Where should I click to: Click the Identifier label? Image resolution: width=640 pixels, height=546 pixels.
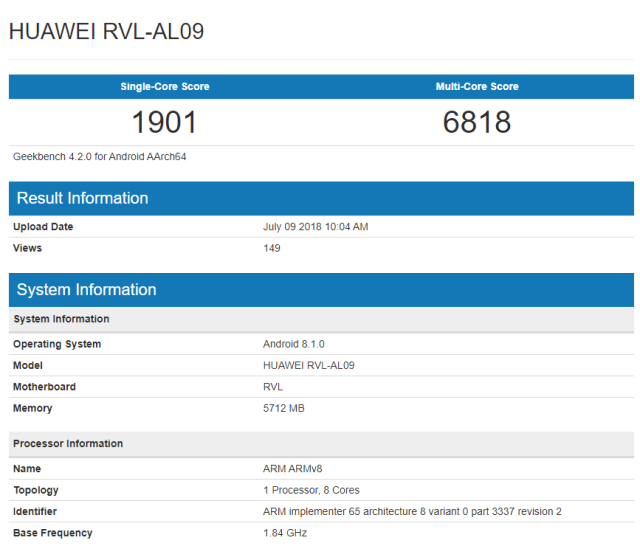coord(35,512)
